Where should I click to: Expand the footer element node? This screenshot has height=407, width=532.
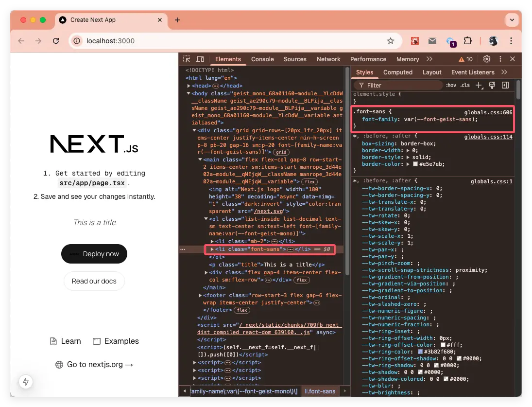point(200,295)
